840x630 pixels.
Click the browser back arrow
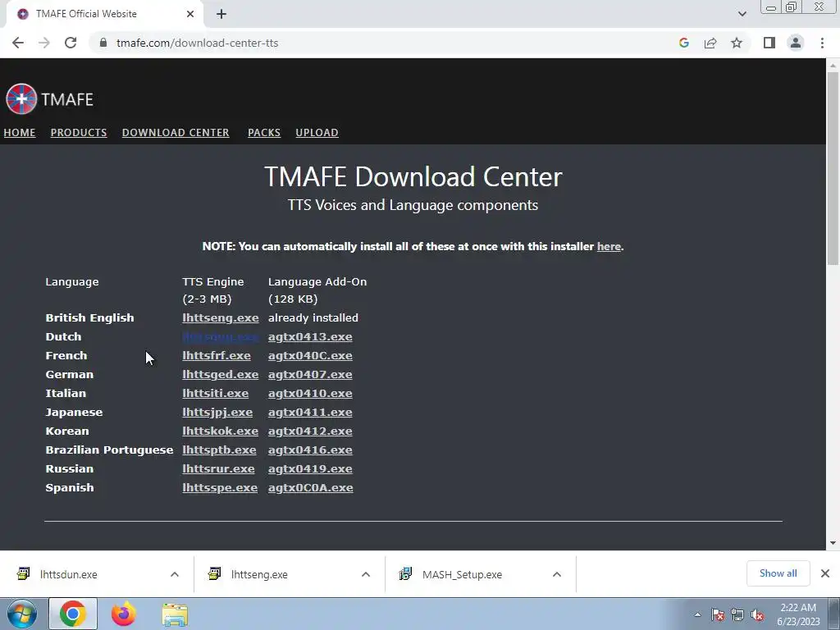[x=18, y=43]
